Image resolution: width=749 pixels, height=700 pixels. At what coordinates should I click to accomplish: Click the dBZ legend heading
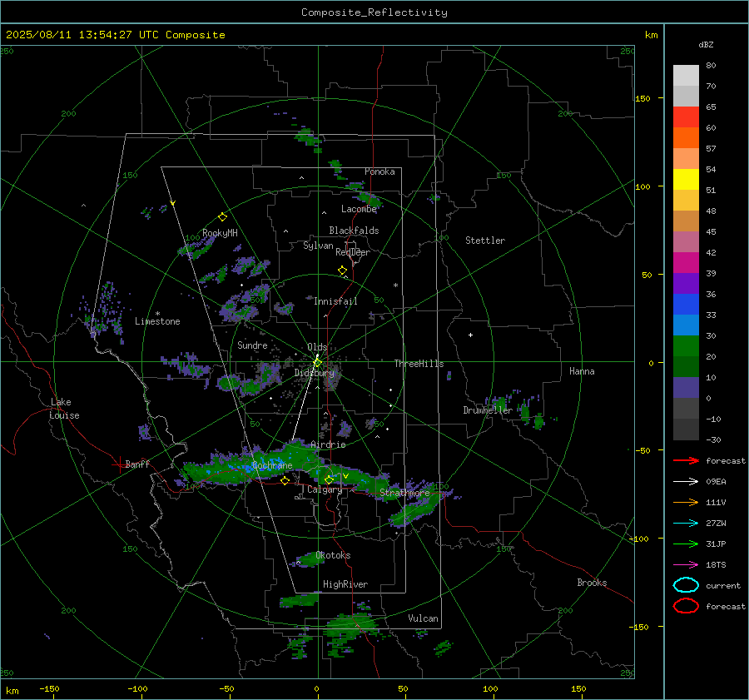click(x=706, y=44)
